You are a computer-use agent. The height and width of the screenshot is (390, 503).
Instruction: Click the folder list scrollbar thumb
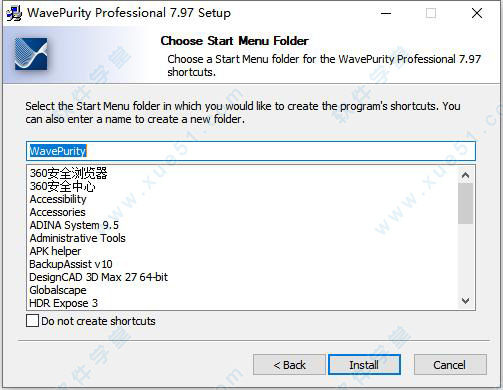(x=465, y=203)
